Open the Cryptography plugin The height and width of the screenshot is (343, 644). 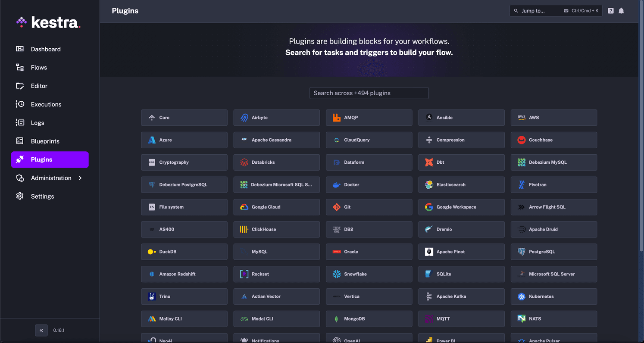(184, 162)
